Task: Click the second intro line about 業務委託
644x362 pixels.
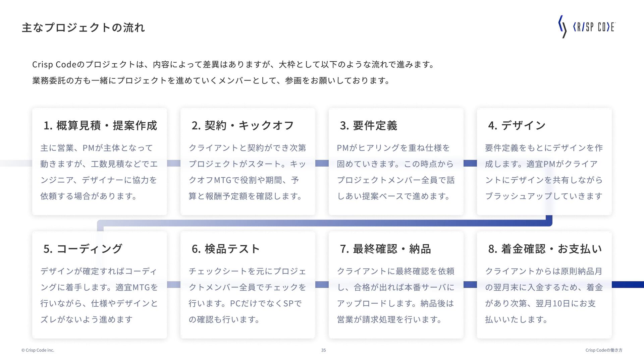Action: tap(211, 80)
